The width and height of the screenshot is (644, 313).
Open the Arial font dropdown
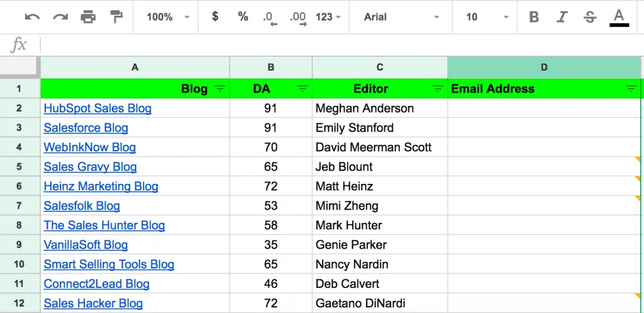click(399, 17)
